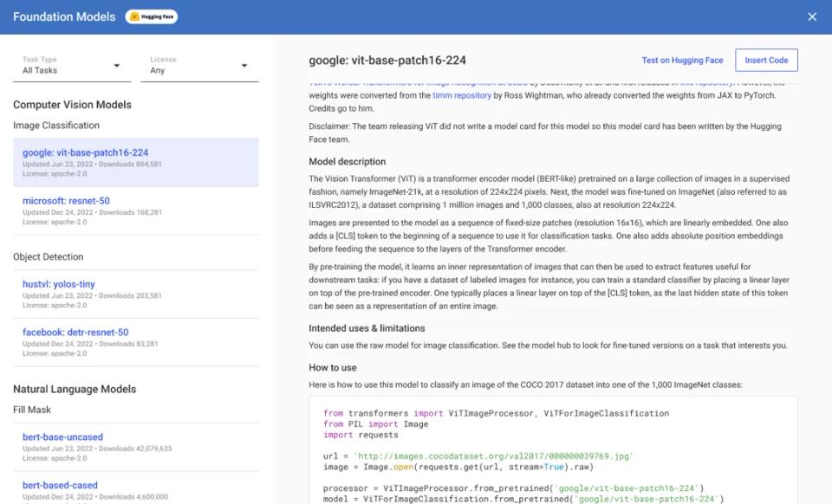
Task: Click the How to use heading
Action: pos(333,367)
